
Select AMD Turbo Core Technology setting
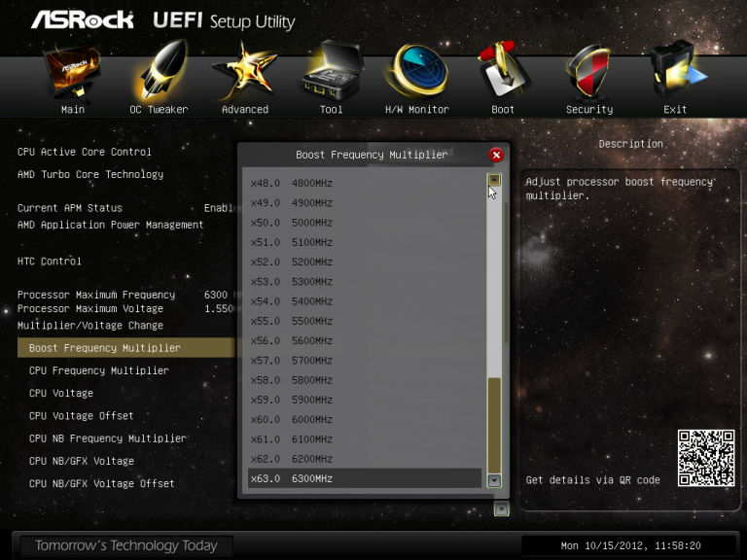point(90,174)
